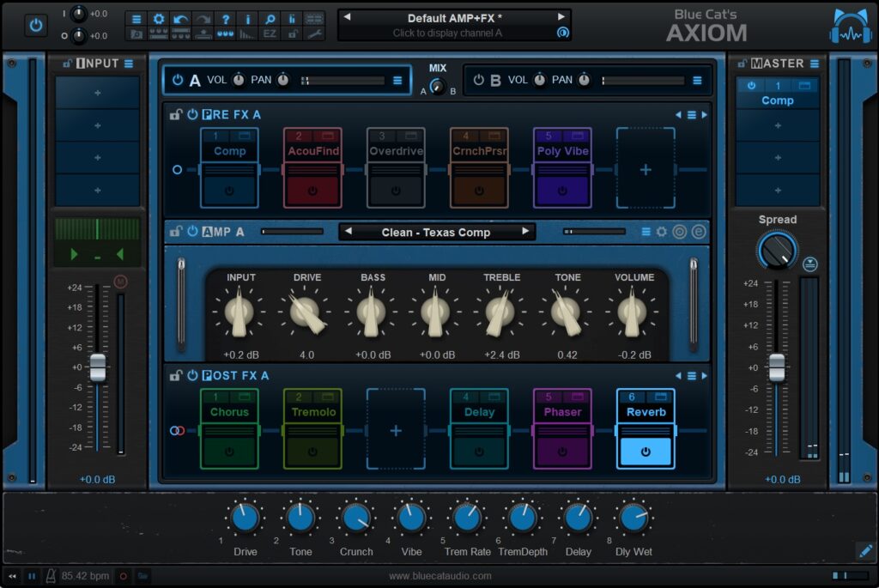Open the AMP A section menu icon

click(x=646, y=232)
